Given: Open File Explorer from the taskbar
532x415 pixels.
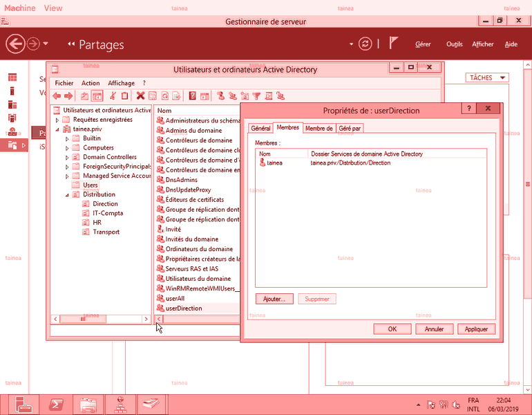Looking at the screenshot, I should coord(88,405).
